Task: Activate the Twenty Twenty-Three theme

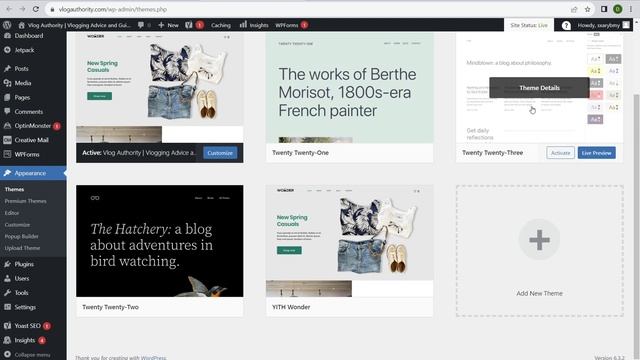Action: pos(560,153)
